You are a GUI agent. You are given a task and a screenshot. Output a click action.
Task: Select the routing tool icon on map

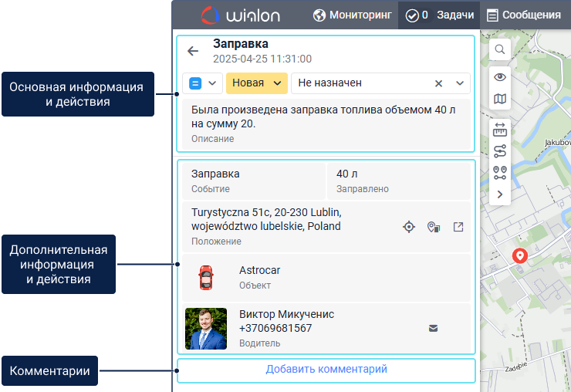(500, 151)
